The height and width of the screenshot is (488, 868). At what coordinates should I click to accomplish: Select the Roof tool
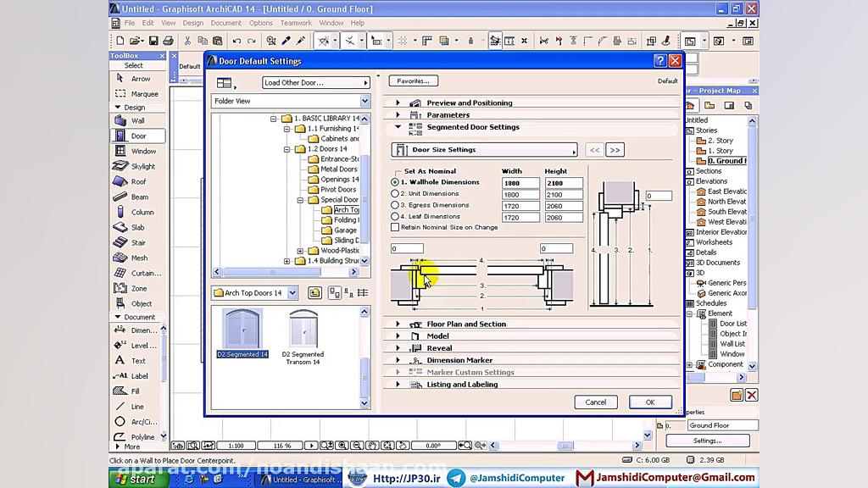(137, 181)
